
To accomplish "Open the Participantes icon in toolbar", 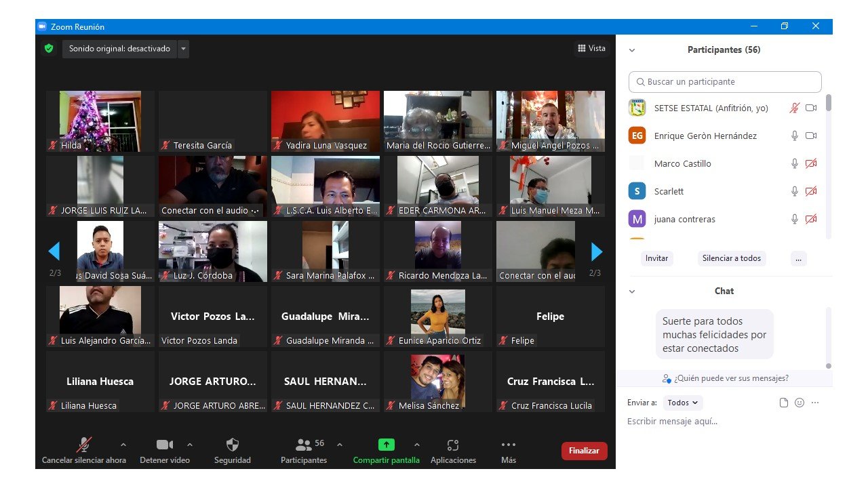I will pos(304,445).
